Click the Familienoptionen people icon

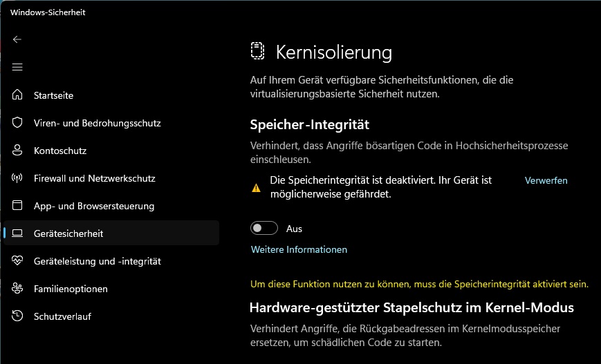[19, 289]
